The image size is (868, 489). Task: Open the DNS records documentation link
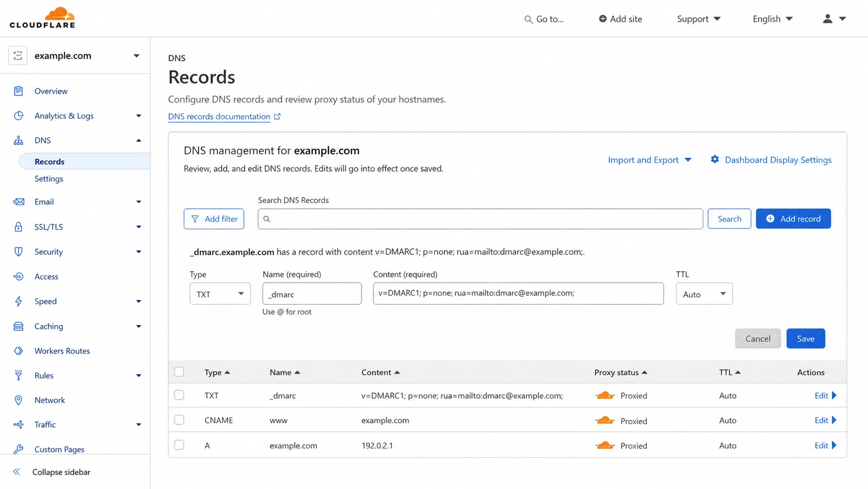tap(219, 116)
